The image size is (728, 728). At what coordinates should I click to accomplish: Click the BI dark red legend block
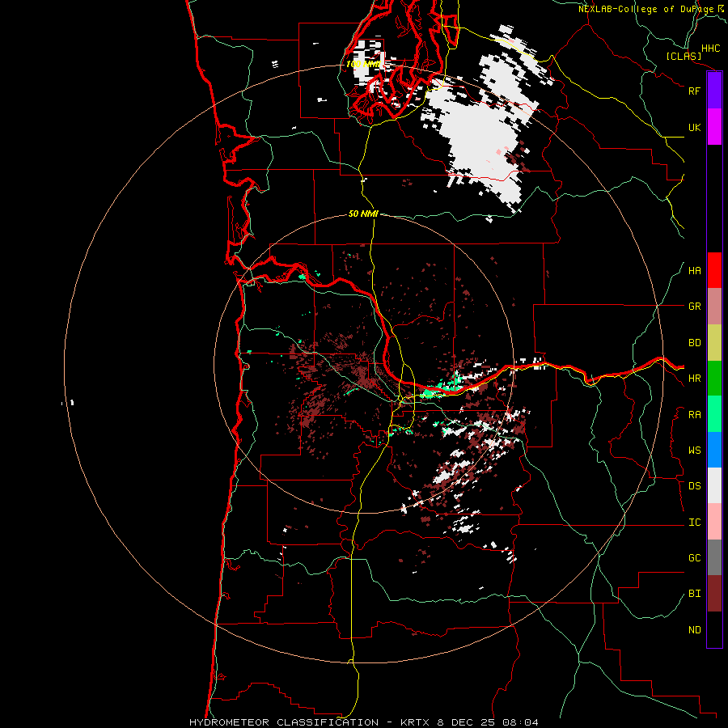tap(714, 594)
